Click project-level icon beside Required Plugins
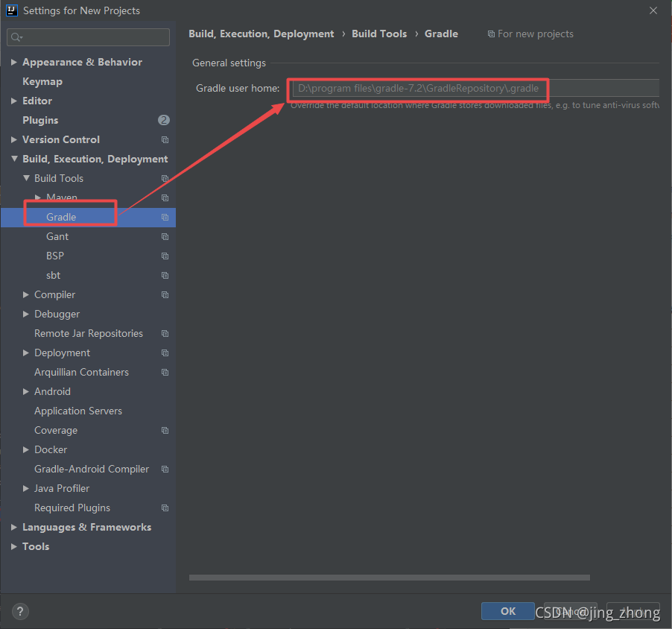The image size is (672, 629). click(165, 508)
